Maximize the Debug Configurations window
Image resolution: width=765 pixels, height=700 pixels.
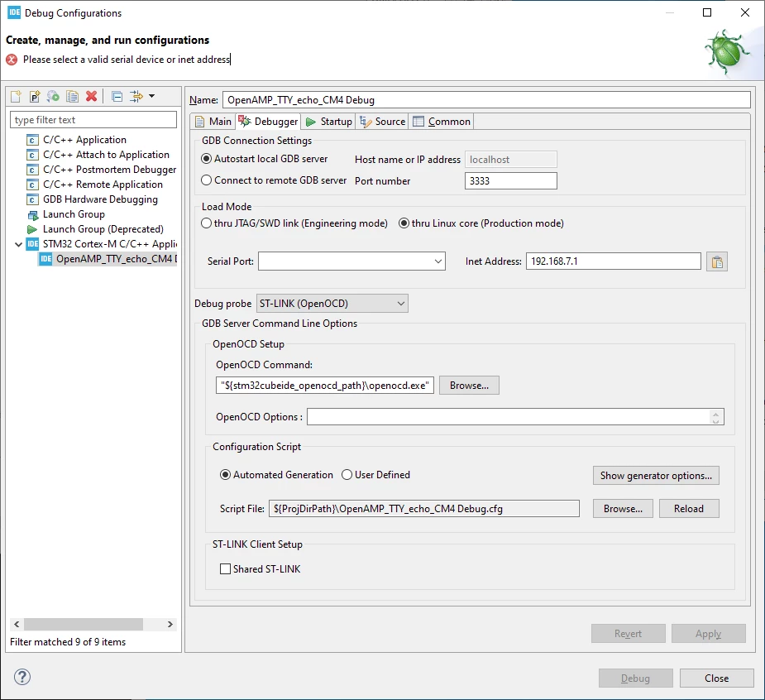[707, 12]
